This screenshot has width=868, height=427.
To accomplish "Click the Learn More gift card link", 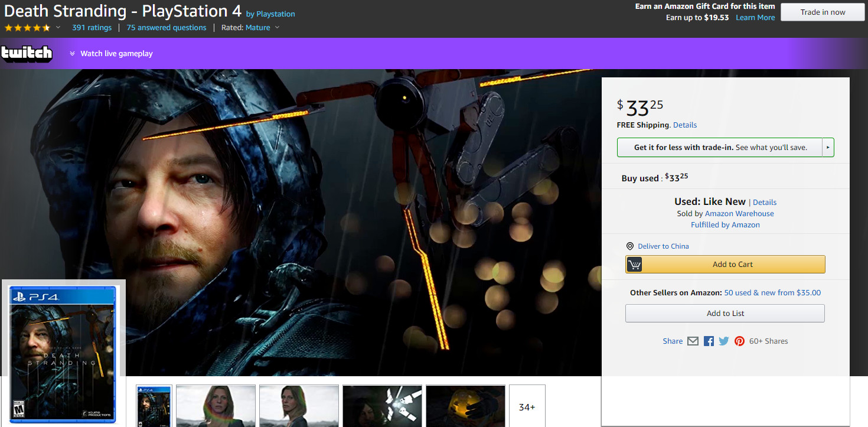I will [755, 18].
